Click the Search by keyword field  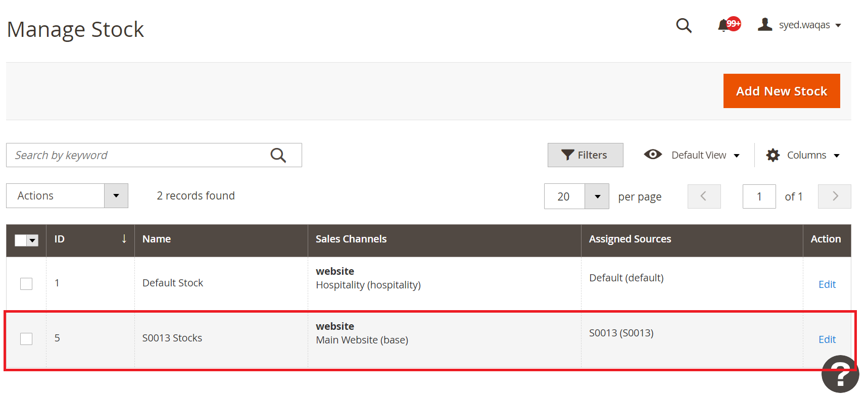tap(136, 155)
